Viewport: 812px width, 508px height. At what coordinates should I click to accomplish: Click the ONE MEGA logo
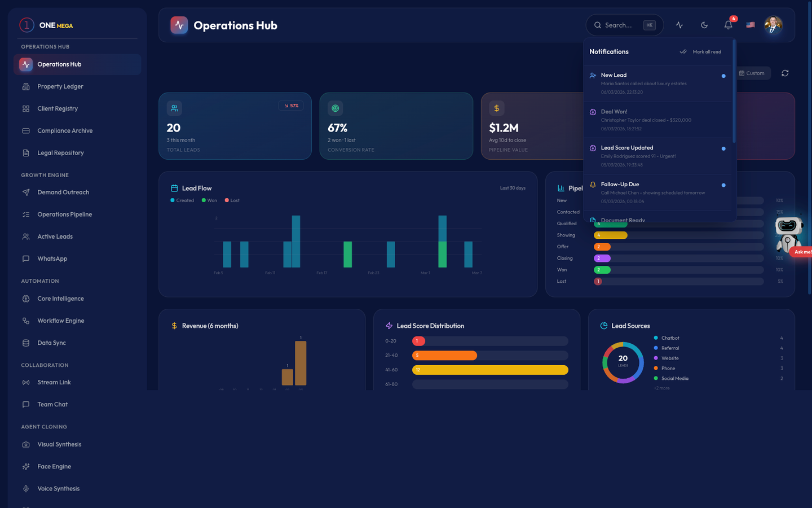tap(46, 25)
